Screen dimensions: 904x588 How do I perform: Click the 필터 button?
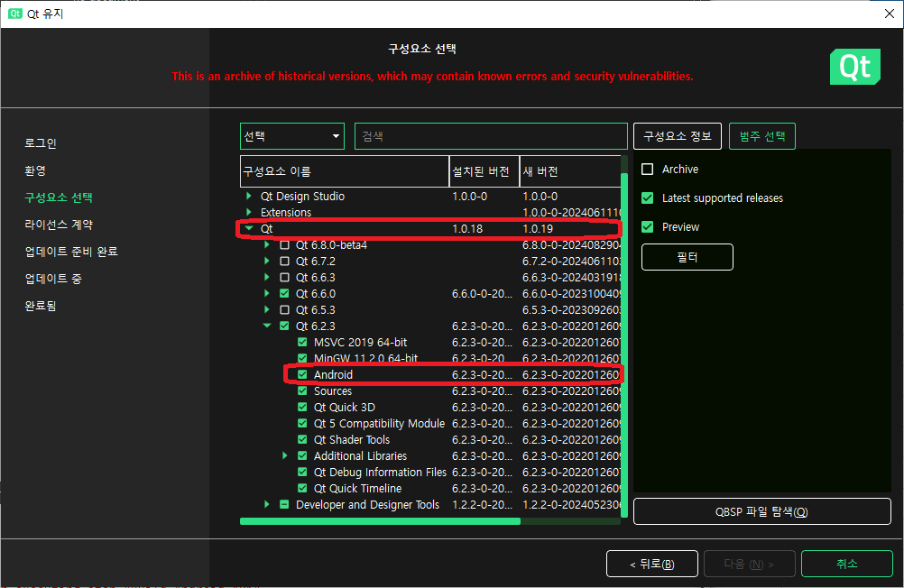687,257
